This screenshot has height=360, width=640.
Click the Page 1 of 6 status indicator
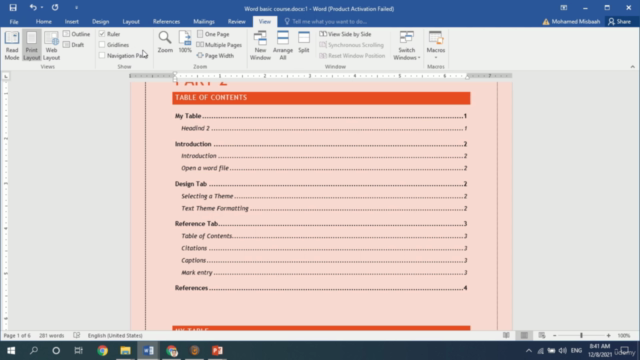coord(17,336)
